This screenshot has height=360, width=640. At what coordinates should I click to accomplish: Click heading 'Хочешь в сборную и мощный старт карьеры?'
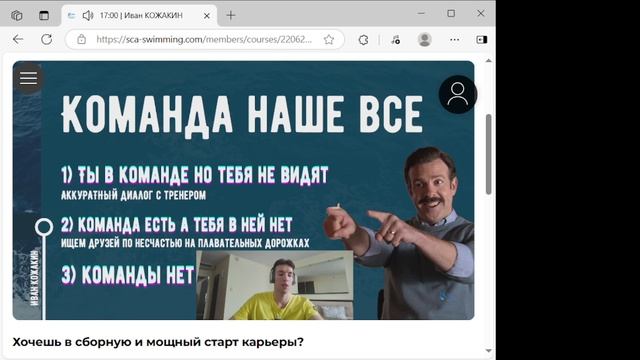coord(158,342)
